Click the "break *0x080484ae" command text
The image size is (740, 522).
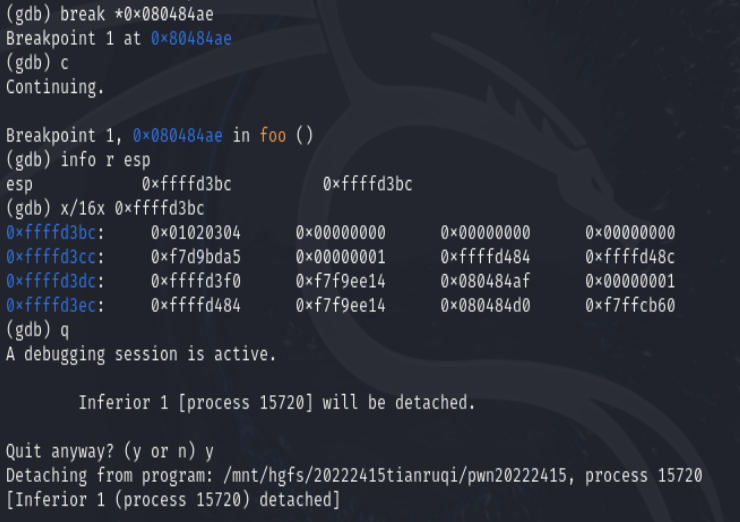point(137,14)
